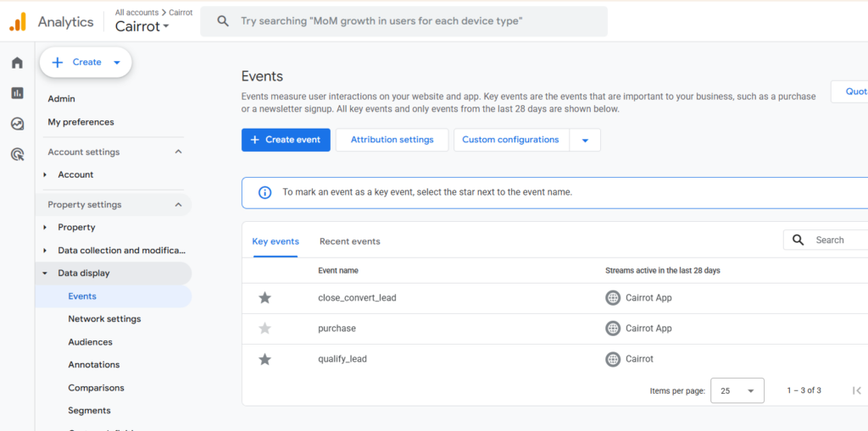Click the close_convert_lead event name

click(x=357, y=298)
